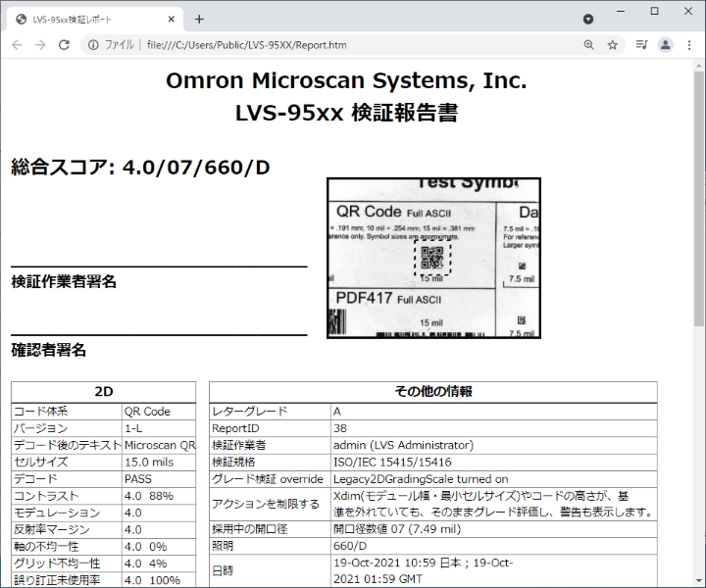Click the グレード検証 override label
Screen dimensions: 706x588
(268, 479)
